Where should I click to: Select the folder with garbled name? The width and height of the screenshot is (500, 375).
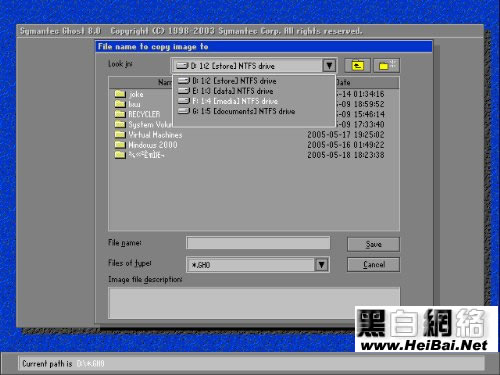[139, 155]
